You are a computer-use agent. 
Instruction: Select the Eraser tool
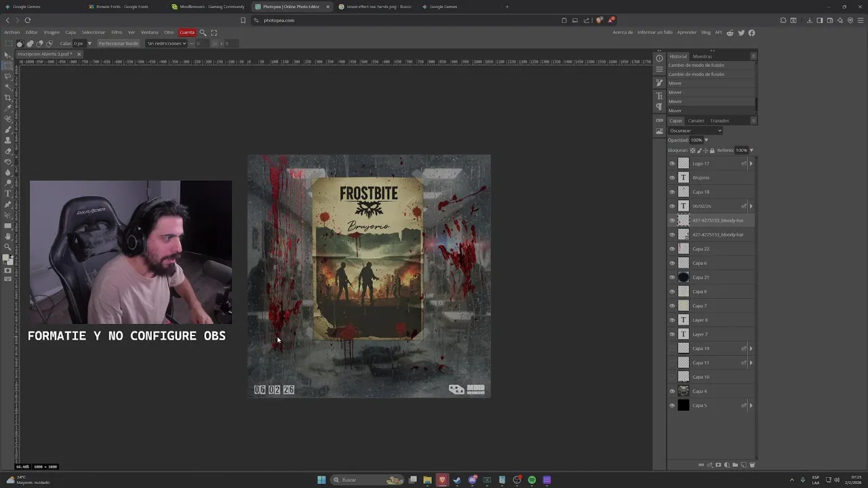click(8, 150)
